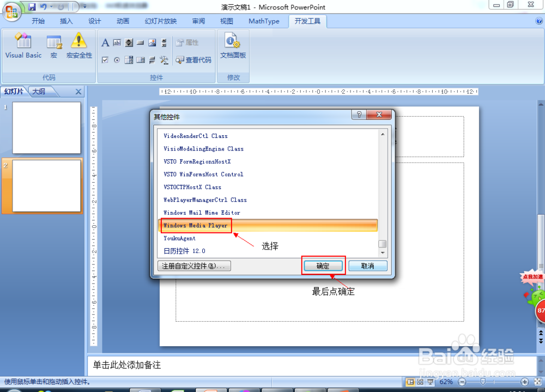Select YoukuAgent in list
Screen dimensions: 545x392
point(268,238)
